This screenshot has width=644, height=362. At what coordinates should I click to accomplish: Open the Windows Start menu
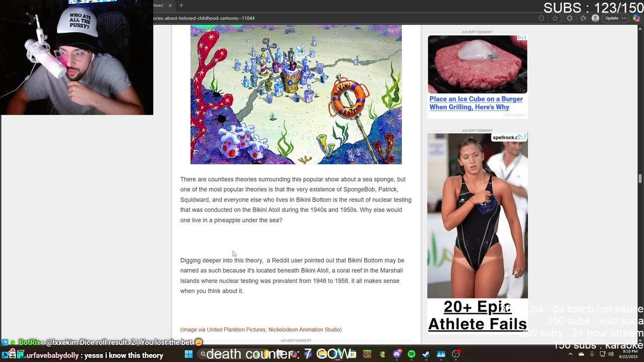(188, 354)
